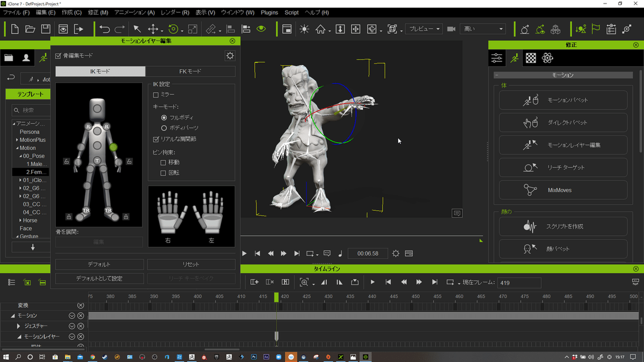The image size is (644, 362).
Task: Expand the ジェスチャー timeline track
Action: (19, 326)
